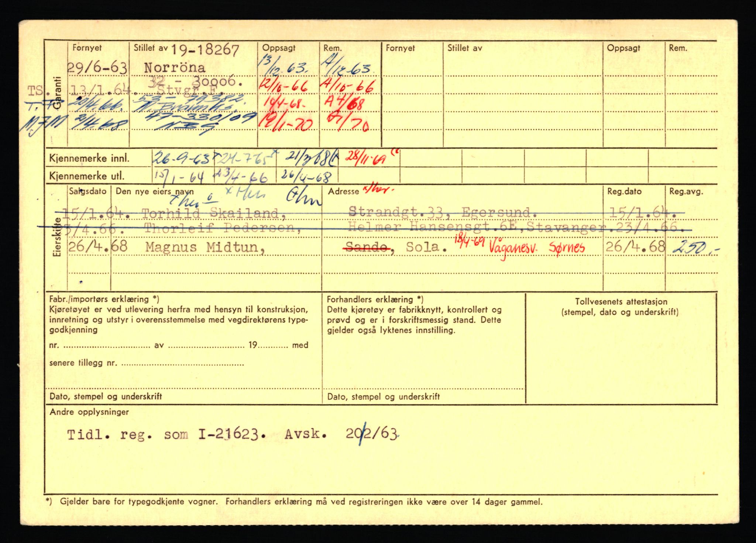Select the typed name Norröna
756x543 pixels.
(175, 68)
